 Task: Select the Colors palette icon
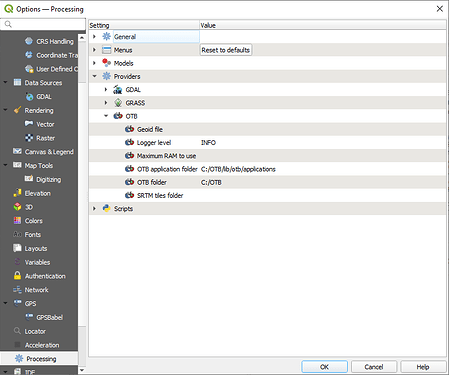[x=17, y=220]
